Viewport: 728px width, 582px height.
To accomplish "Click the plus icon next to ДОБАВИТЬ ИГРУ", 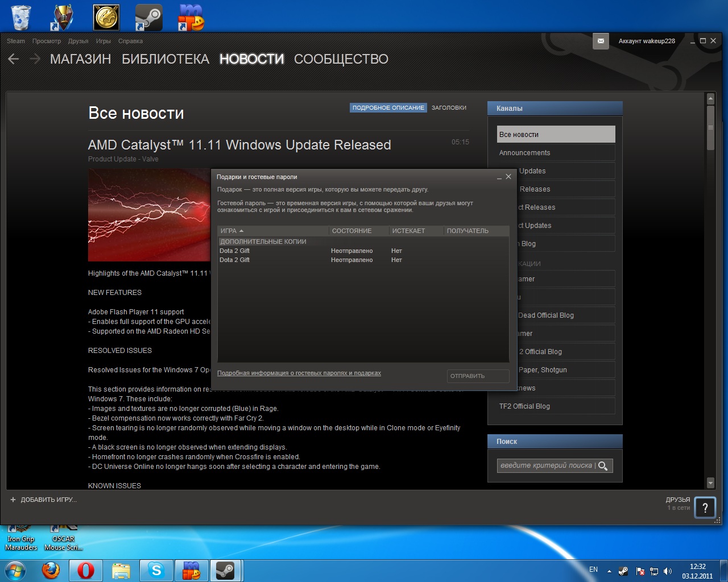I will point(13,500).
